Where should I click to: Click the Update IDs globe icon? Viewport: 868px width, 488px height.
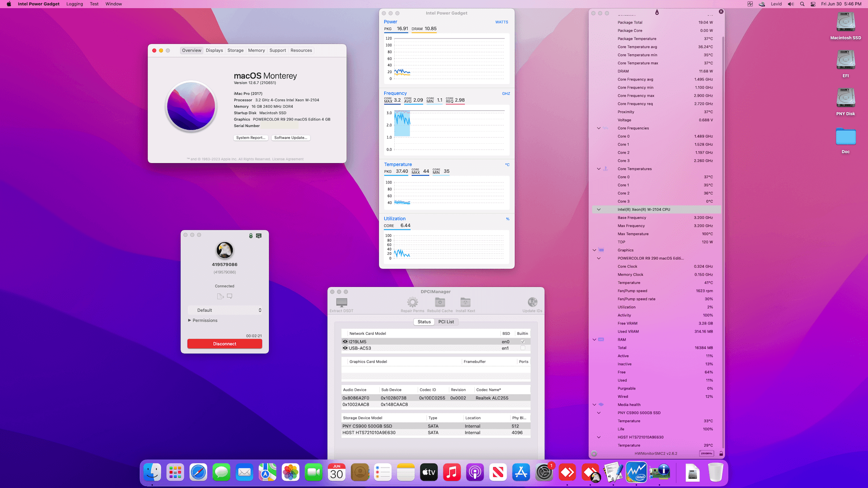pyautogui.click(x=532, y=302)
